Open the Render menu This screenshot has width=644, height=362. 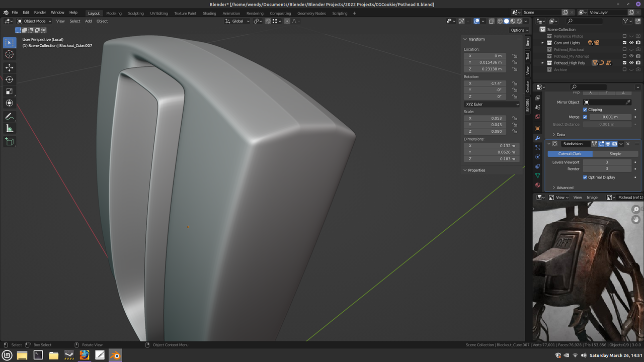pyautogui.click(x=40, y=12)
